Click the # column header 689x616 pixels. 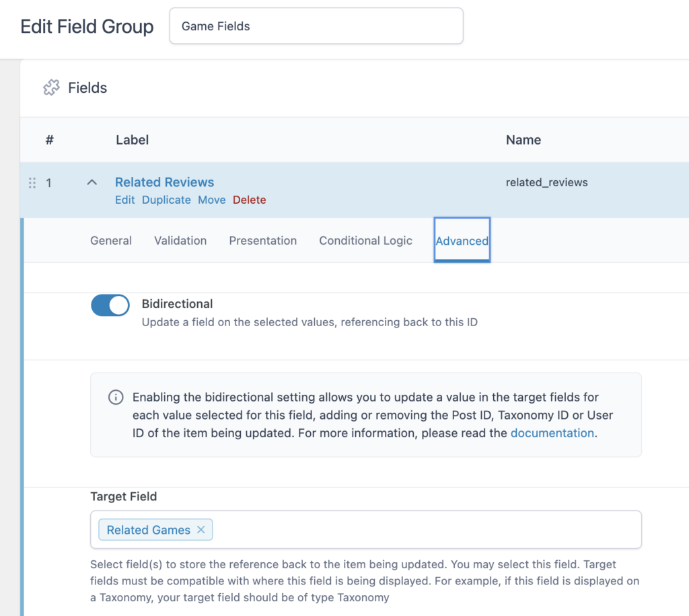click(50, 140)
